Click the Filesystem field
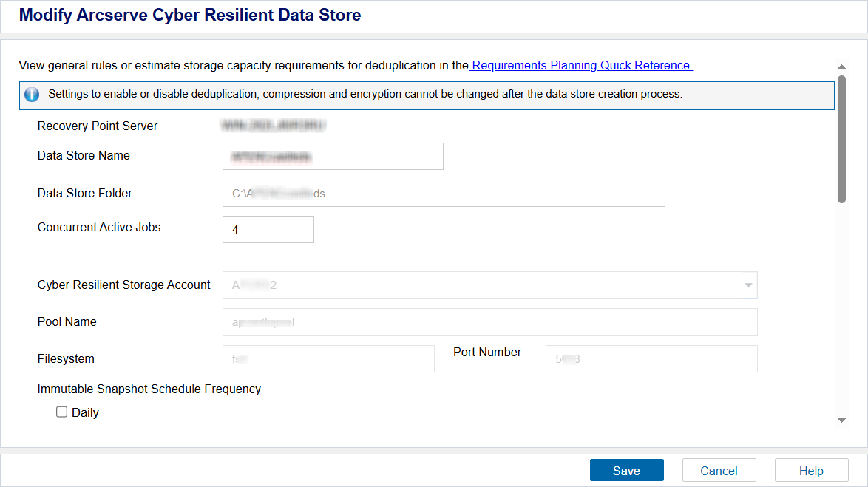Image resolution: width=868 pixels, height=487 pixels. click(328, 359)
